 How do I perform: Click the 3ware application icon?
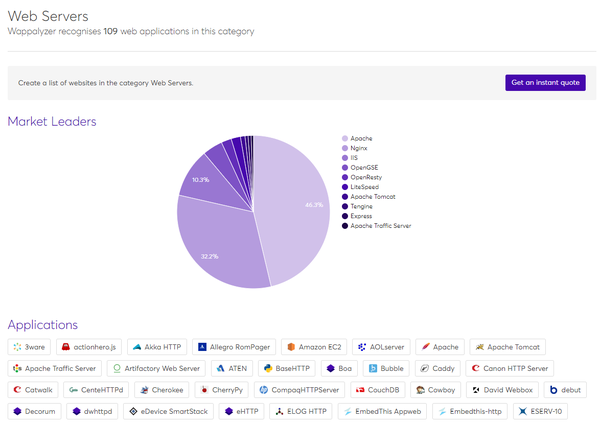(x=17, y=347)
